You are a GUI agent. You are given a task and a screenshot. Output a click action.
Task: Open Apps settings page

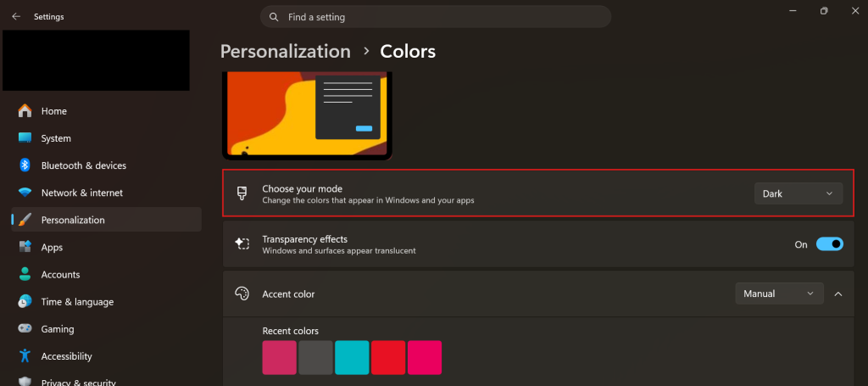106,247
